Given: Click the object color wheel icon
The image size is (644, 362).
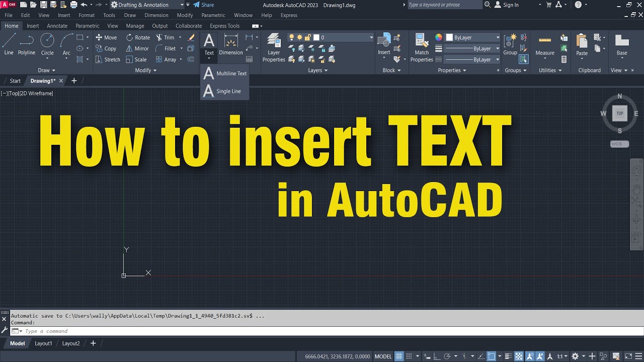Looking at the screenshot, I should coord(439,37).
